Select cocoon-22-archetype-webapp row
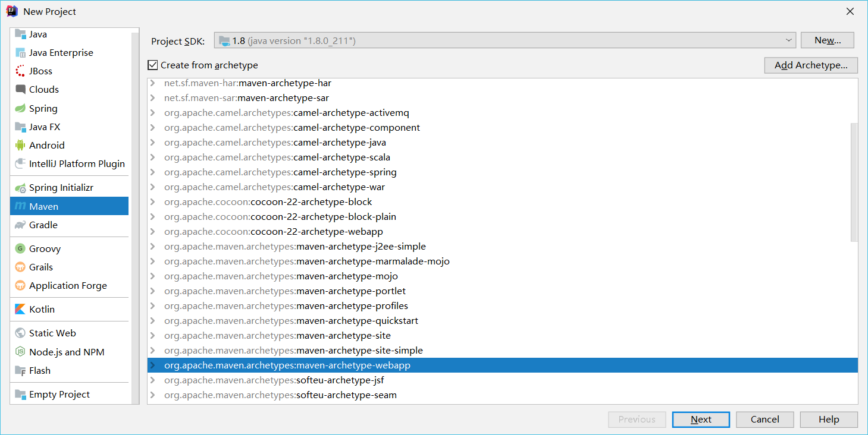The width and height of the screenshot is (868, 435). point(503,232)
